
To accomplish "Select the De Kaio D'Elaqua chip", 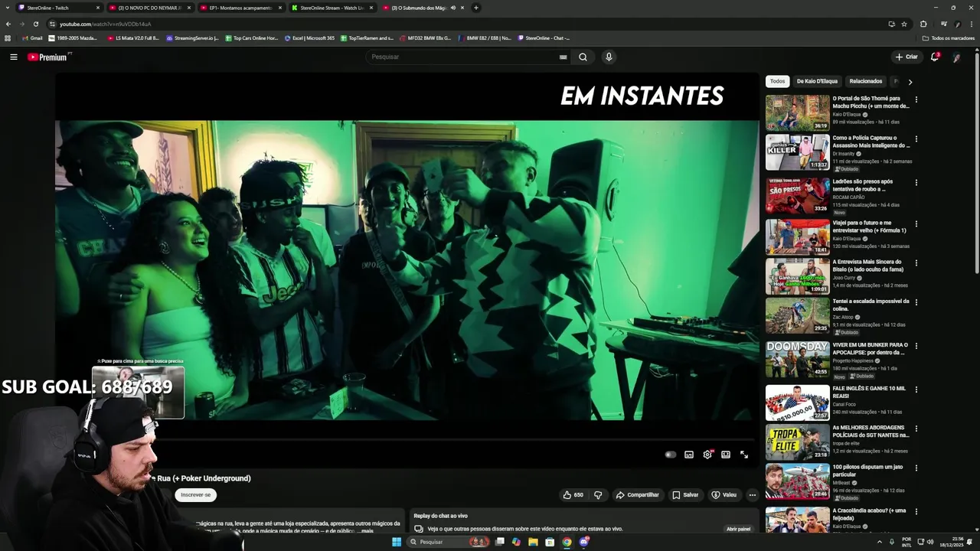I will (817, 81).
